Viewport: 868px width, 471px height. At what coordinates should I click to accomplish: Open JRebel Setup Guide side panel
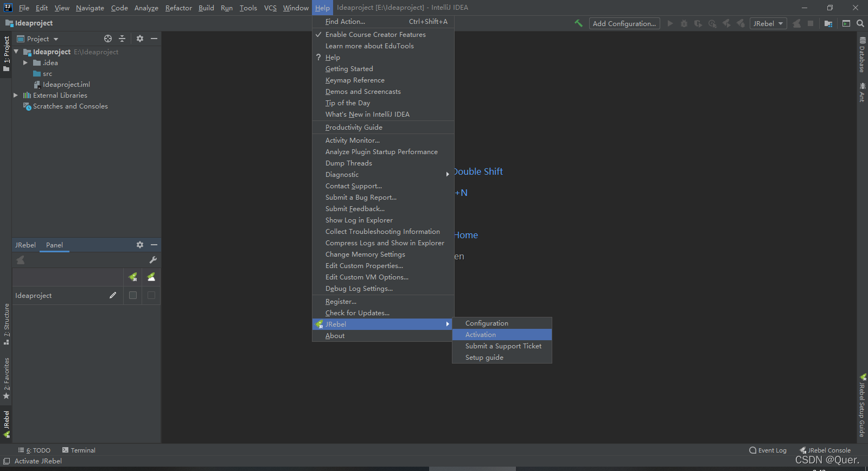pyautogui.click(x=862, y=405)
